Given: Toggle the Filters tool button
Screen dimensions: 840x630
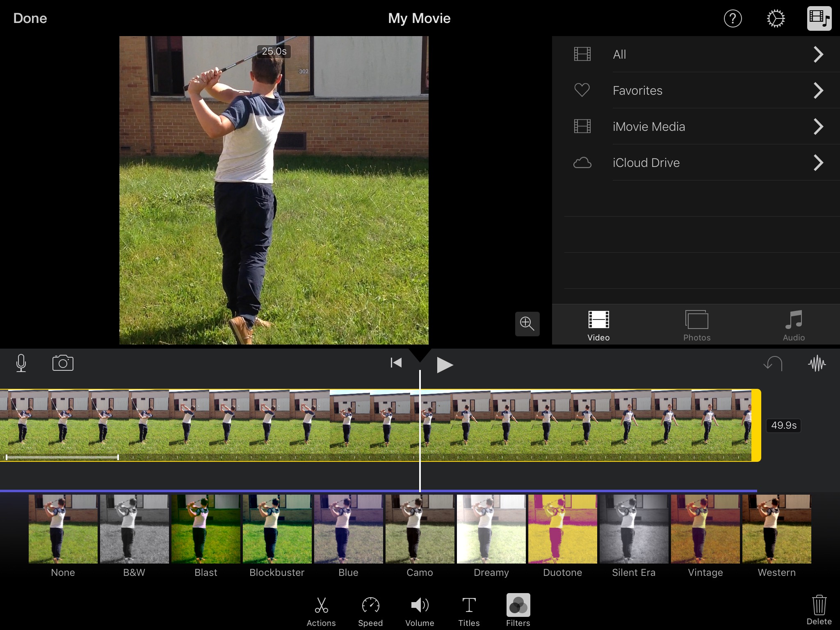Looking at the screenshot, I should click(x=518, y=609).
